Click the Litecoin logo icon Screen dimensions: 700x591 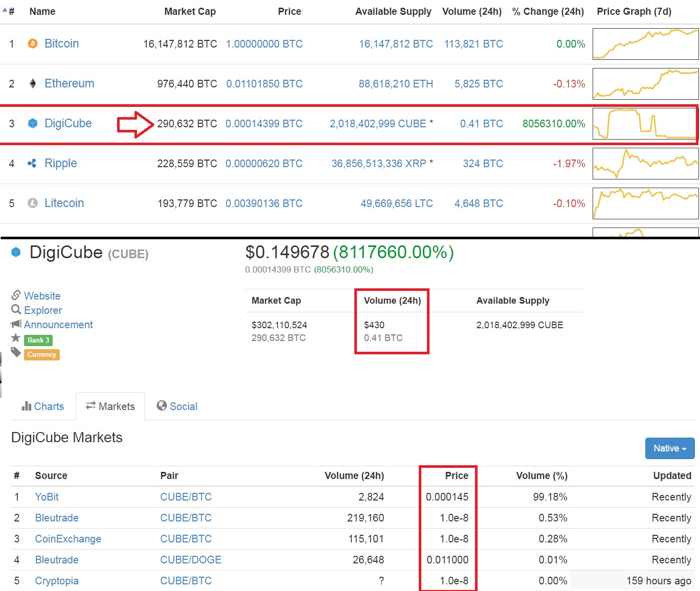coord(33,203)
